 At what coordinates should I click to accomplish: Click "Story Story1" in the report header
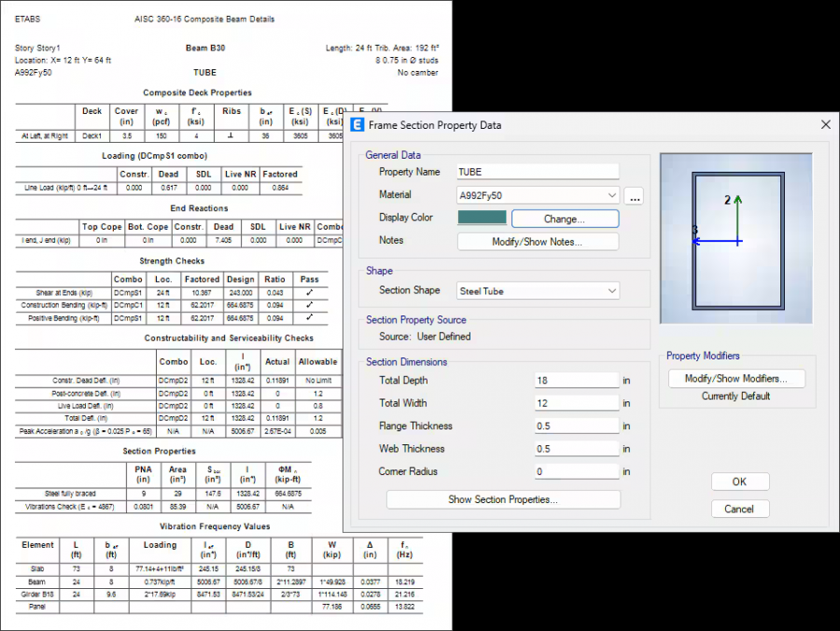coord(37,49)
